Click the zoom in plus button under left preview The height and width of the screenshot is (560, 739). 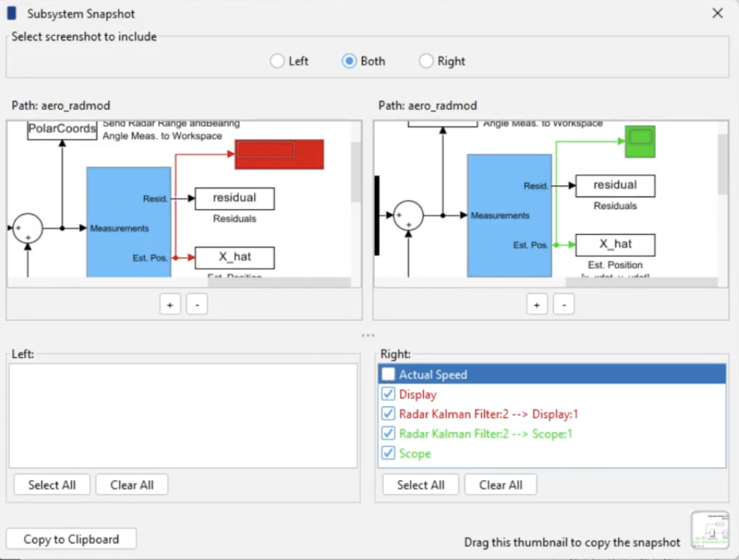pos(170,304)
